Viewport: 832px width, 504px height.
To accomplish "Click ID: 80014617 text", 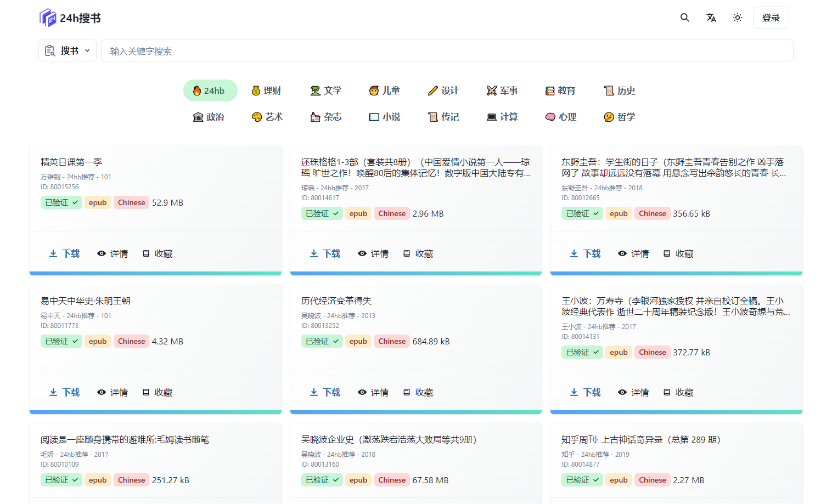I will click(x=320, y=197).
